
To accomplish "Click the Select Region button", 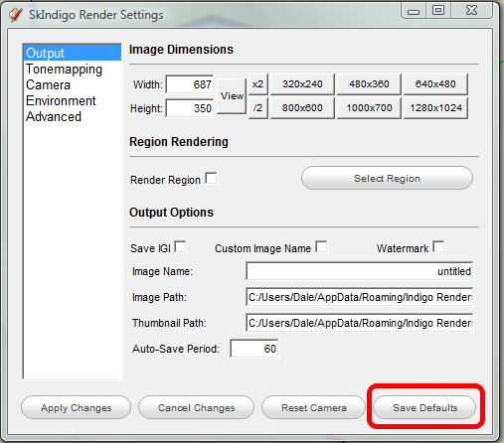I will coord(387,178).
